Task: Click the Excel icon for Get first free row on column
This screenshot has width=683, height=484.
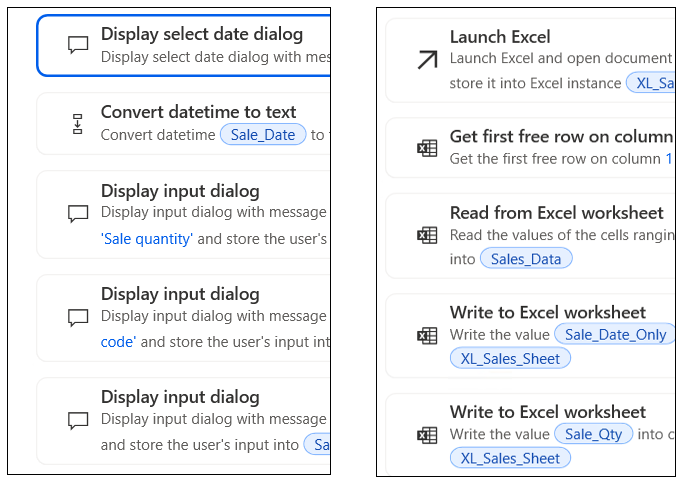Action: (x=427, y=148)
